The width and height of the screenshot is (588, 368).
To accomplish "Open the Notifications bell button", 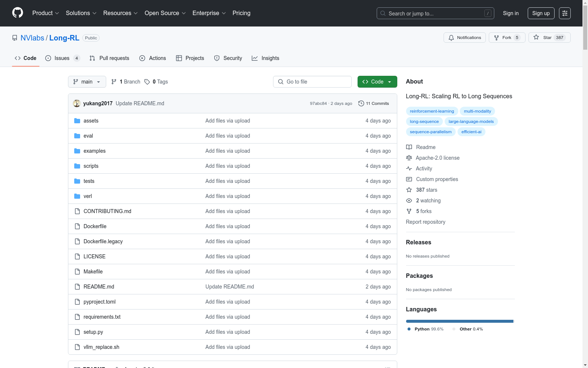I will [465, 38].
